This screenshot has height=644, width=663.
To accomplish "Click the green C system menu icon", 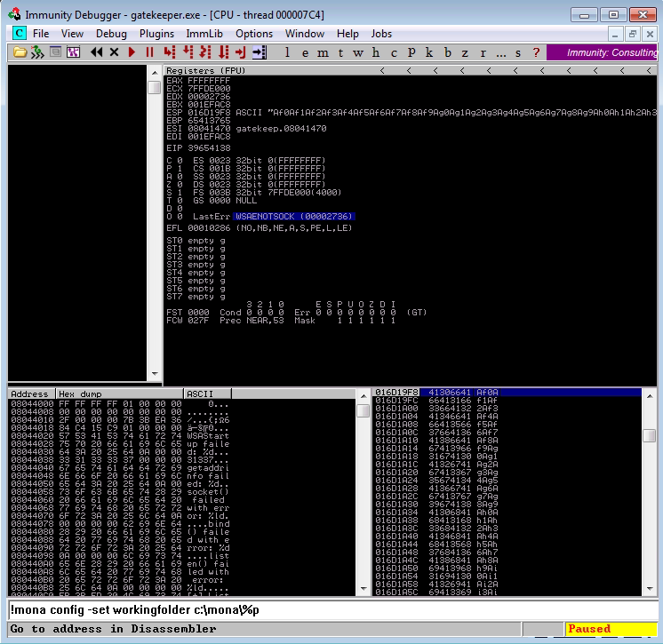I will tap(19, 33).
